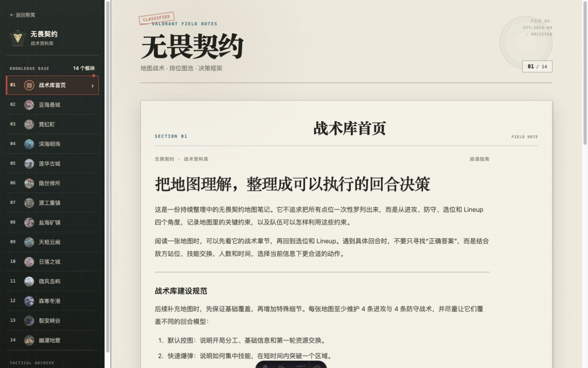Click the 地图战术 · 排位图池 · 决策框架 subtitle
Viewport: 588px width, 368px height.
tap(182, 68)
